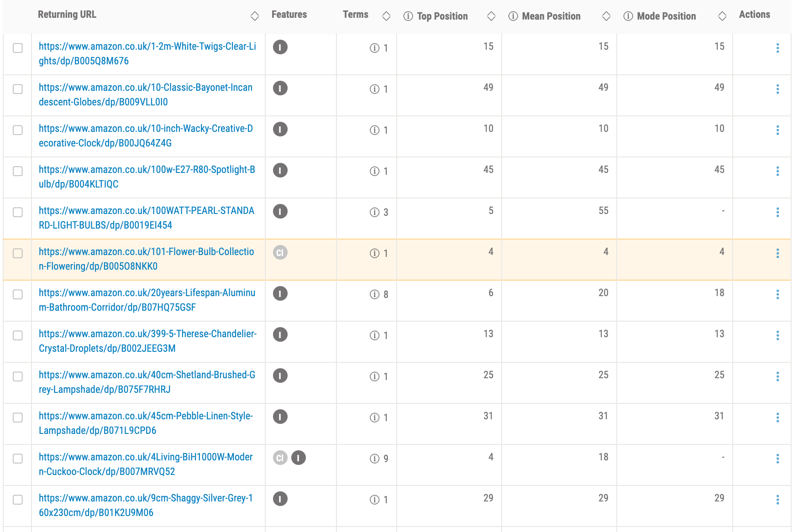Screen dimensions: 798x532
Task: Open the 9cm-Shaggy-Silver-Grey rug link
Action: coord(146,505)
